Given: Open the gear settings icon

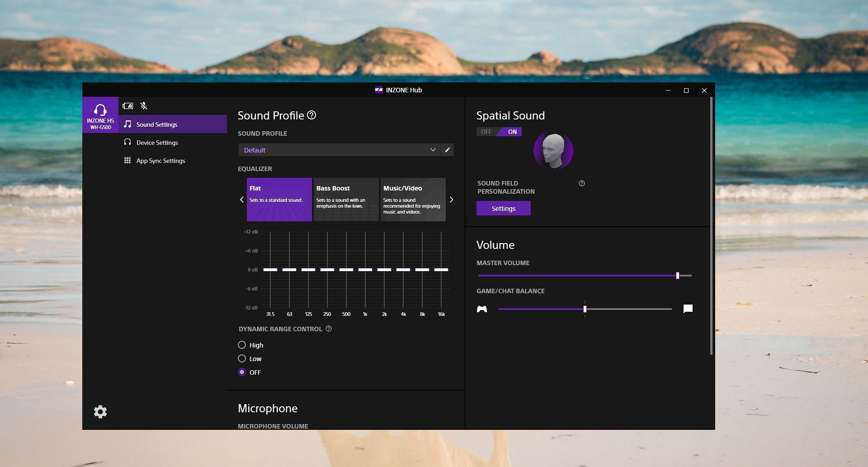Looking at the screenshot, I should 100,412.
